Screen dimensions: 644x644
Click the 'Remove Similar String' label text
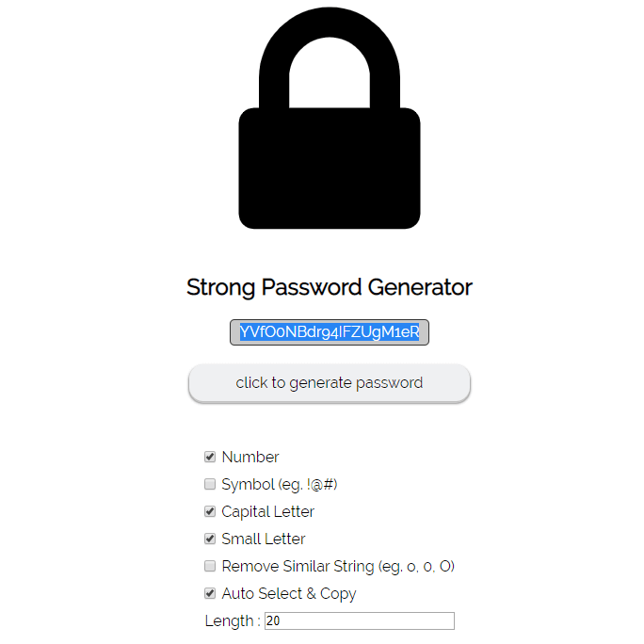[298, 567]
